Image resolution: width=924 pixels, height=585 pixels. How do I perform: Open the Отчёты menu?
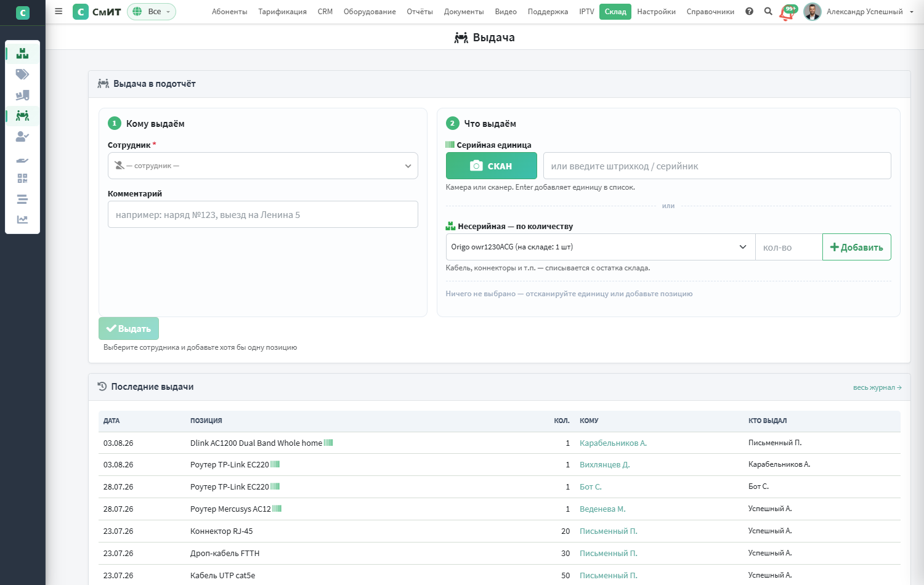click(419, 12)
